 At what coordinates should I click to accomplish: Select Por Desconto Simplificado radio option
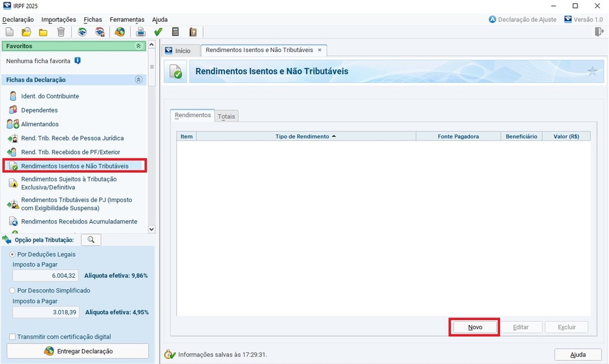point(13,290)
